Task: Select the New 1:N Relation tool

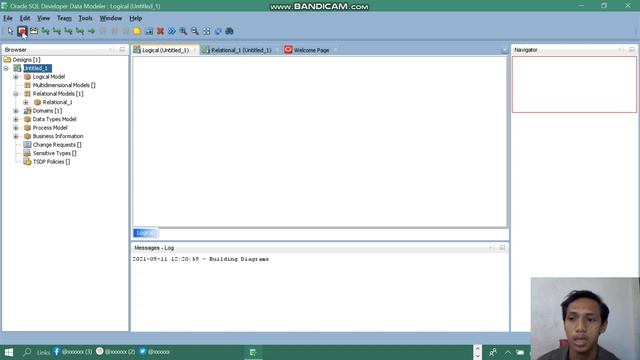Action: tap(56, 31)
